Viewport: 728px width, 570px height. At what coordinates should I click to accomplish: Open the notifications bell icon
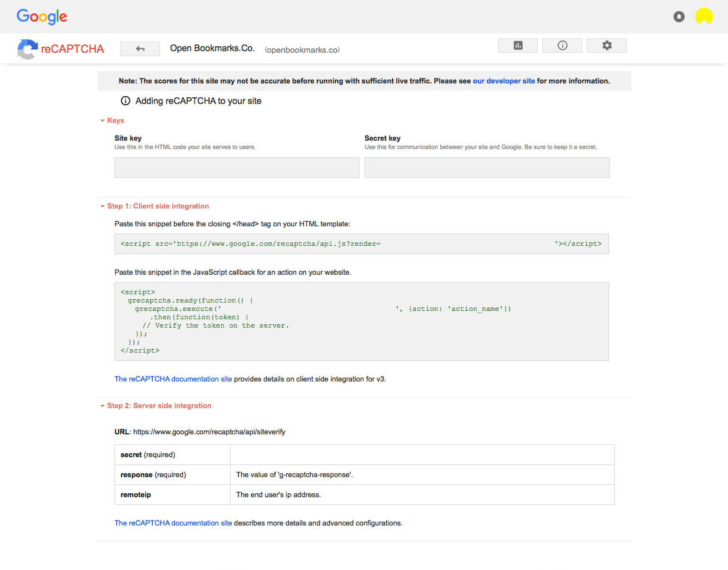[x=679, y=17]
